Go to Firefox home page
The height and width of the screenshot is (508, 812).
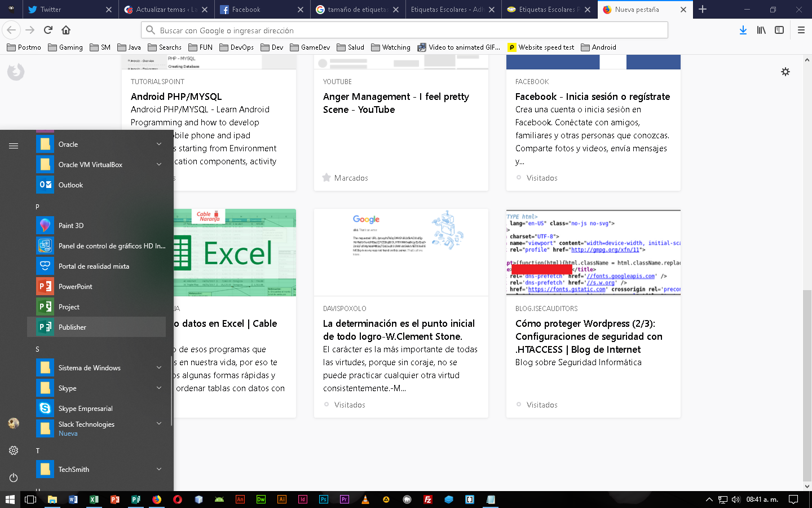(x=66, y=30)
